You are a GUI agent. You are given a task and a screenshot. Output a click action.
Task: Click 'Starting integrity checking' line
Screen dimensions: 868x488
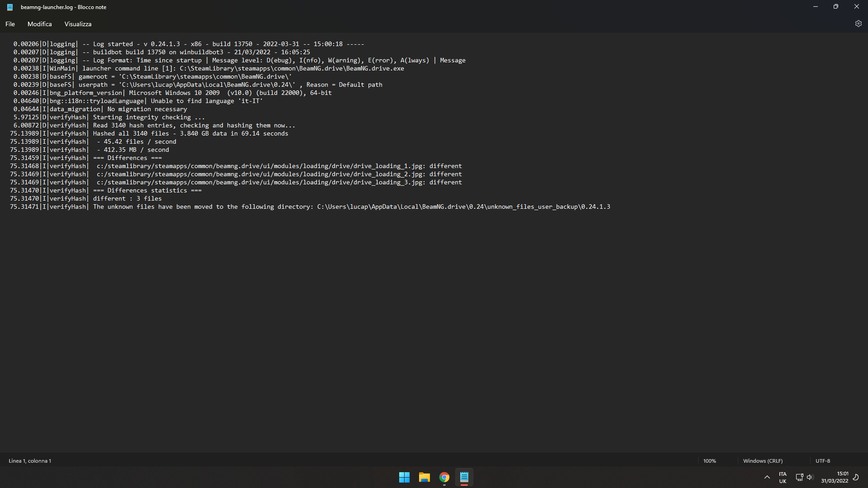[x=109, y=117]
